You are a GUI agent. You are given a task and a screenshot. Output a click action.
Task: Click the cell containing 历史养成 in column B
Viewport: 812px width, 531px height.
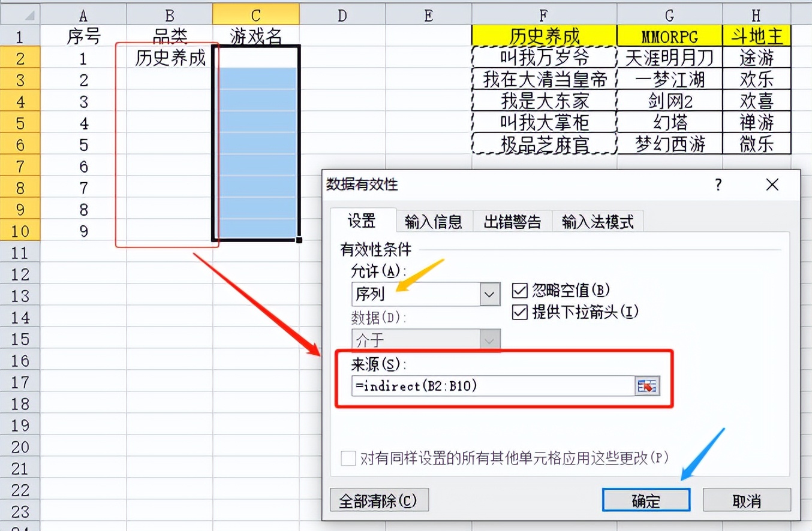pyautogui.click(x=170, y=58)
